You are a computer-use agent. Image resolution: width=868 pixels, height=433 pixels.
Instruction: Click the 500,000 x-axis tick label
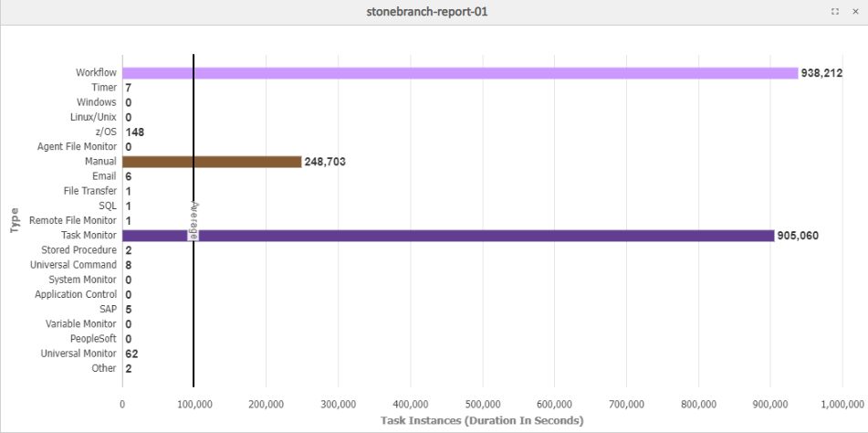(482, 403)
